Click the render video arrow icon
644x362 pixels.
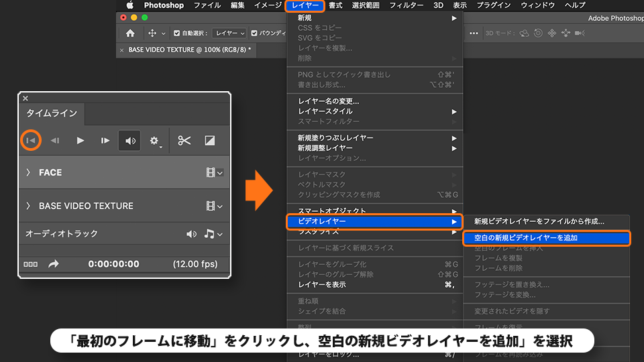[54, 264]
